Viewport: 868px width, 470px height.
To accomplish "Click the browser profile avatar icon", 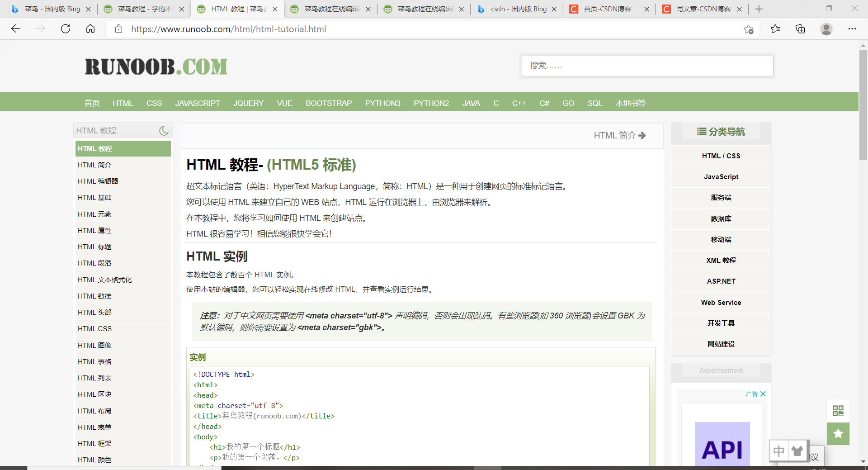I will coord(826,29).
